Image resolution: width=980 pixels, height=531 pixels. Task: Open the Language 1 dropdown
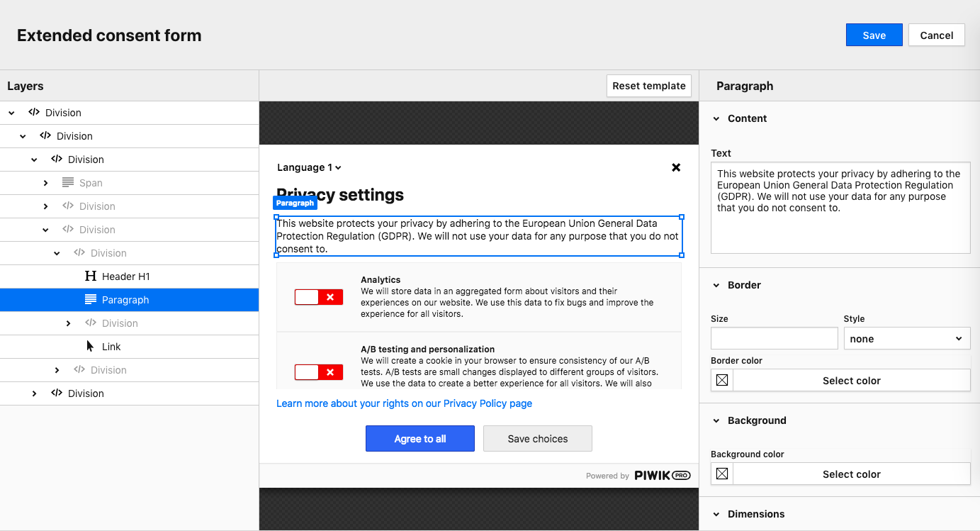pos(309,167)
